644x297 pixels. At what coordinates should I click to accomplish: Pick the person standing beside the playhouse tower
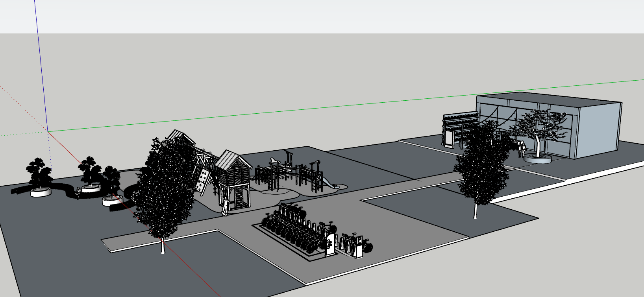(225, 207)
